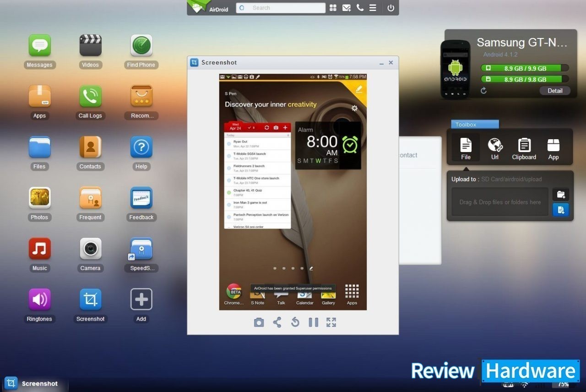The width and height of the screenshot is (586, 392).
Task: Click the SD card 8.9 GB / 9.8 GB bar
Action: coord(525,79)
